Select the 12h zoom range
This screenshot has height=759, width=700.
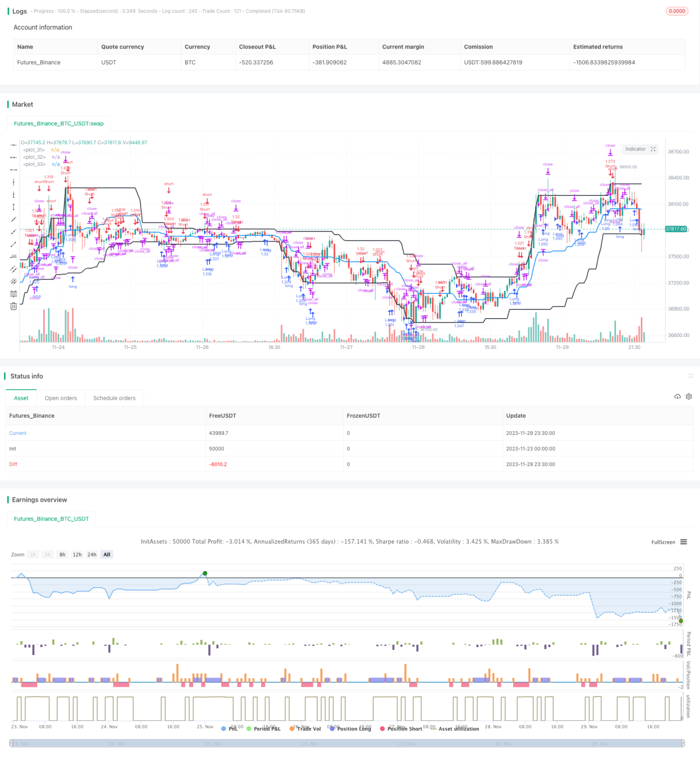pos(77,554)
